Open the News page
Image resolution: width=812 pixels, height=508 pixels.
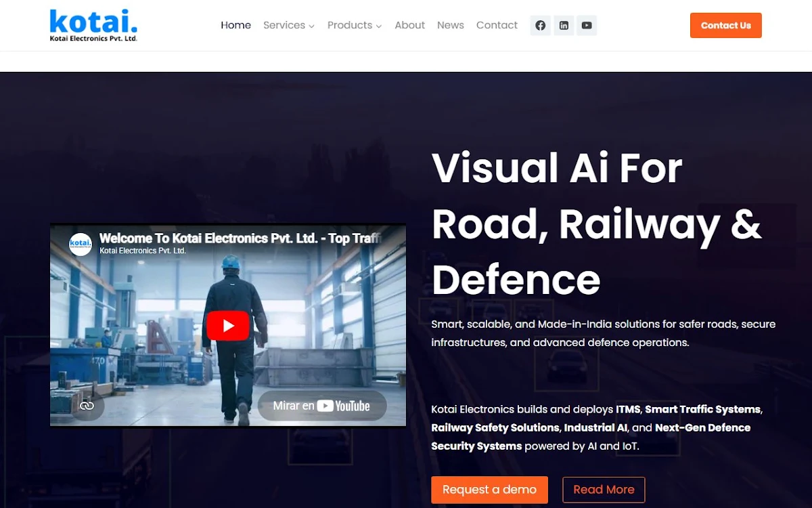point(451,25)
